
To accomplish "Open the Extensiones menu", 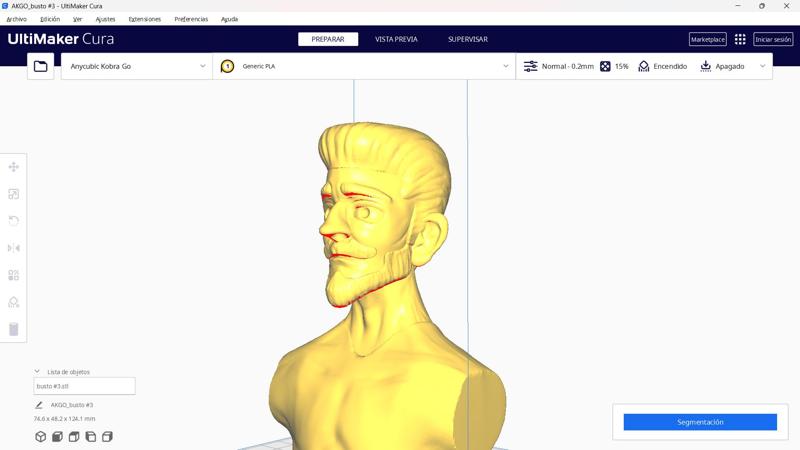I will [145, 19].
